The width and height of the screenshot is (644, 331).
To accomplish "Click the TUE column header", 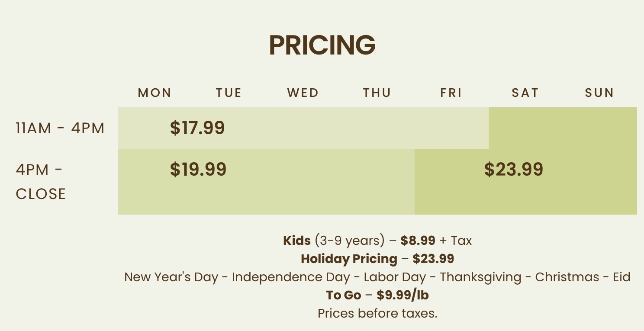I will [x=229, y=93].
